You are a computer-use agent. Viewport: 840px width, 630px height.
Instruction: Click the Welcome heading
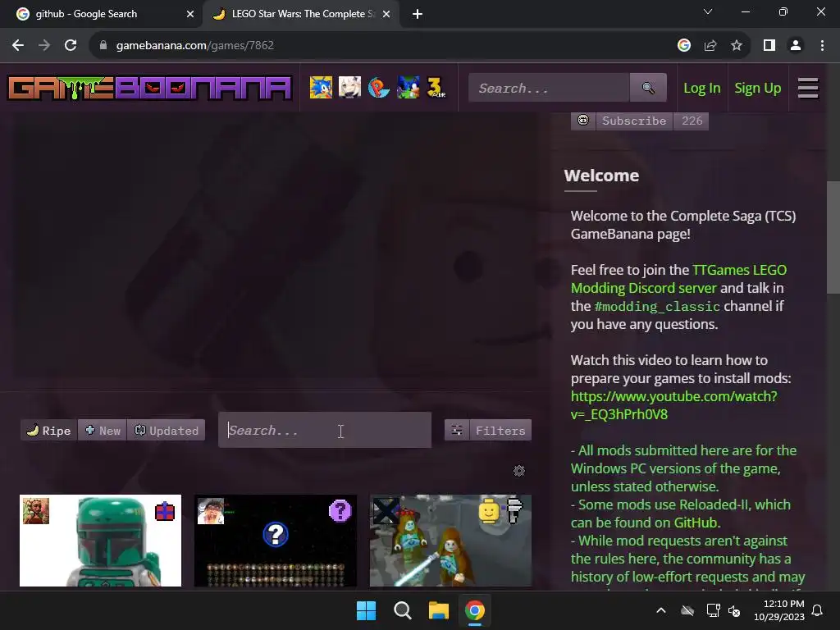(x=601, y=176)
